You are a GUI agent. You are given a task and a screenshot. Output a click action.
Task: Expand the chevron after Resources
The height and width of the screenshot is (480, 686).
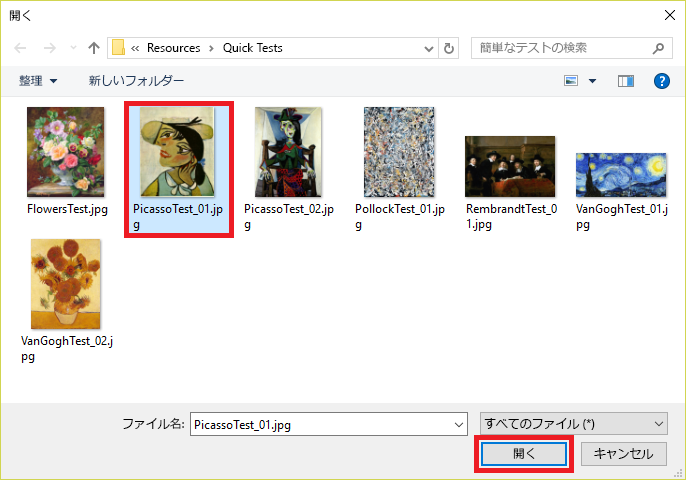point(211,48)
